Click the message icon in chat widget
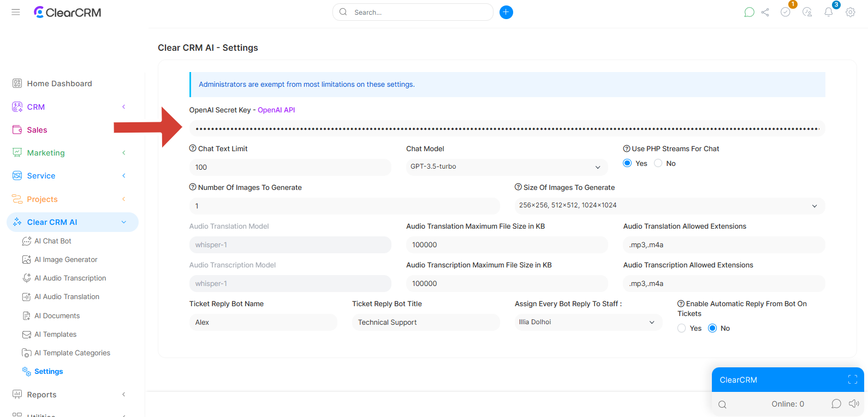 (836, 404)
